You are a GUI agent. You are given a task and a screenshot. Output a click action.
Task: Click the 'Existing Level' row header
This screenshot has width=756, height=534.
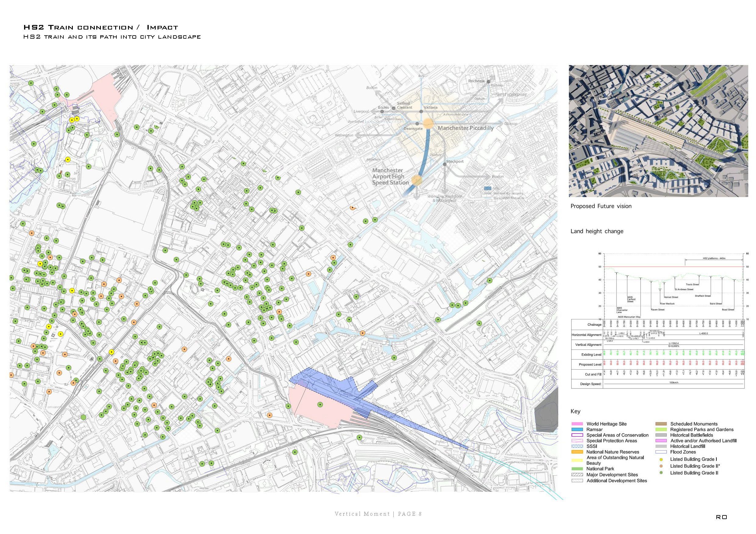(591, 355)
